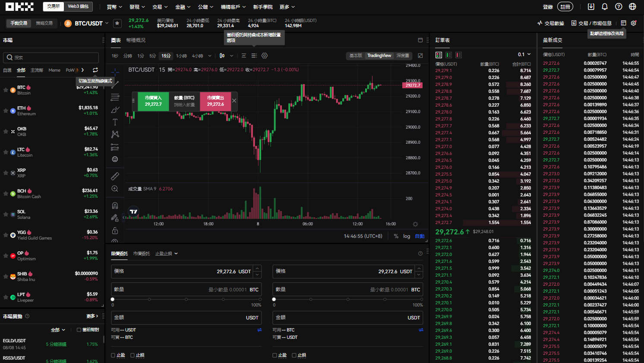Click the buy amount percentage slider handle
644x363 pixels.
point(113,299)
